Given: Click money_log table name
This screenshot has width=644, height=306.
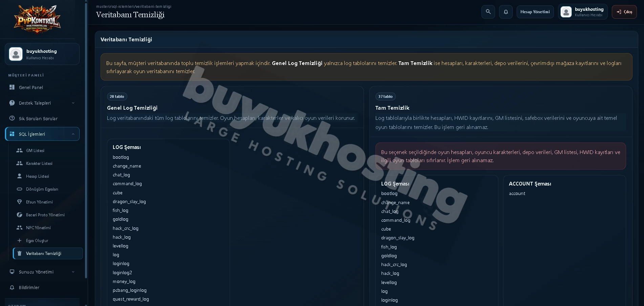Looking at the screenshot, I should click(x=124, y=282).
